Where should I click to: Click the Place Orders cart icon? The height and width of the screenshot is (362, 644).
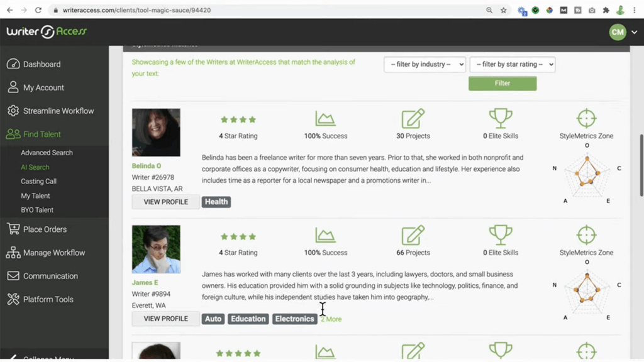tap(13, 229)
